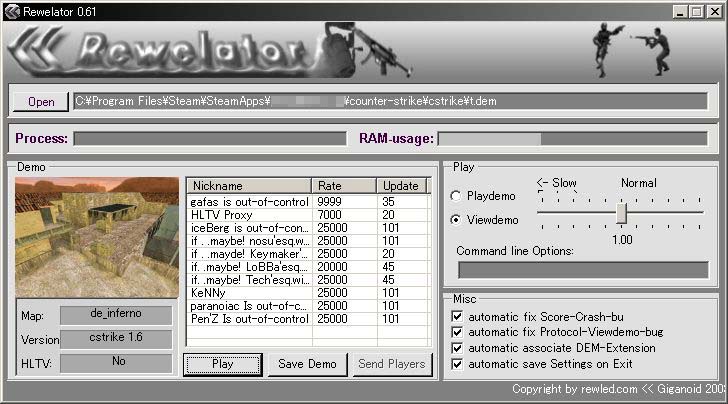Click the rate value '7000'

pos(329,215)
